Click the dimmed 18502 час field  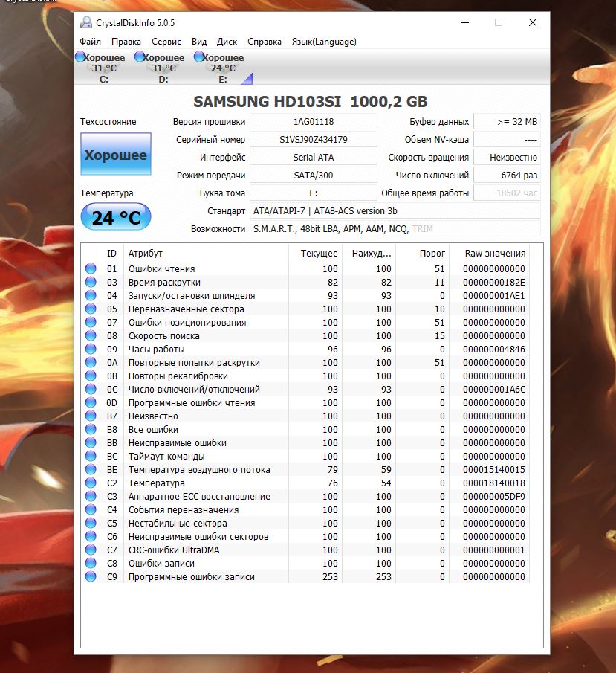(x=507, y=193)
